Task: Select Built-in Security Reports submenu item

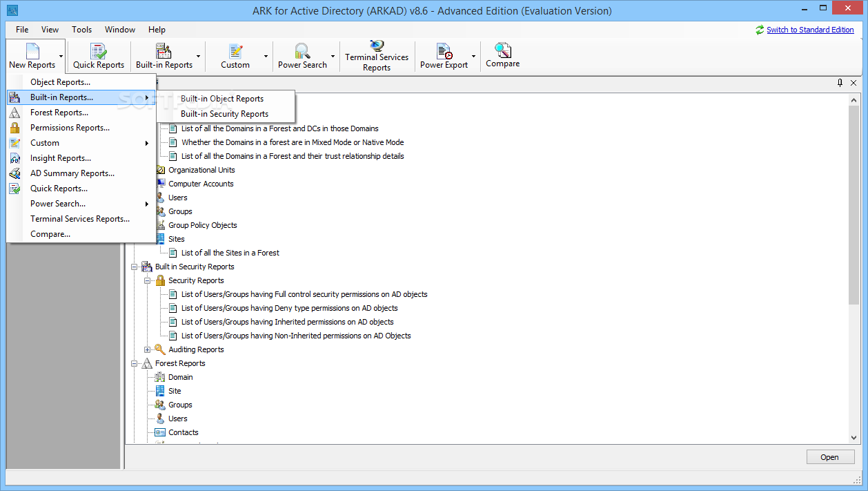Action: coord(226,114)
